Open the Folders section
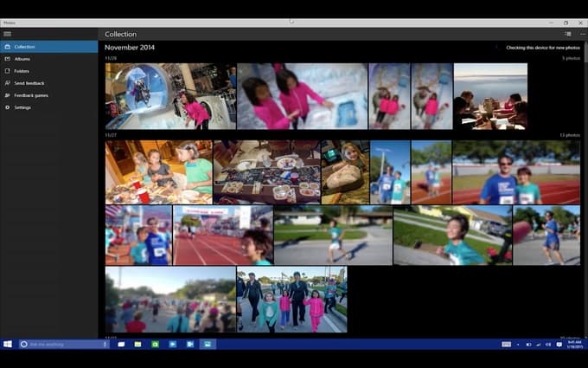588x368 pixels. point(49,71)
